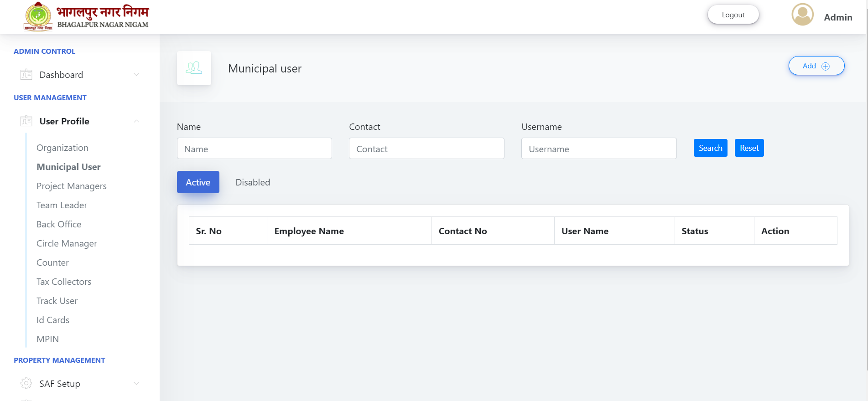The image size is (868, 401).
Task: Click the Municipal user group icon
Action: [x=194, y=68]
